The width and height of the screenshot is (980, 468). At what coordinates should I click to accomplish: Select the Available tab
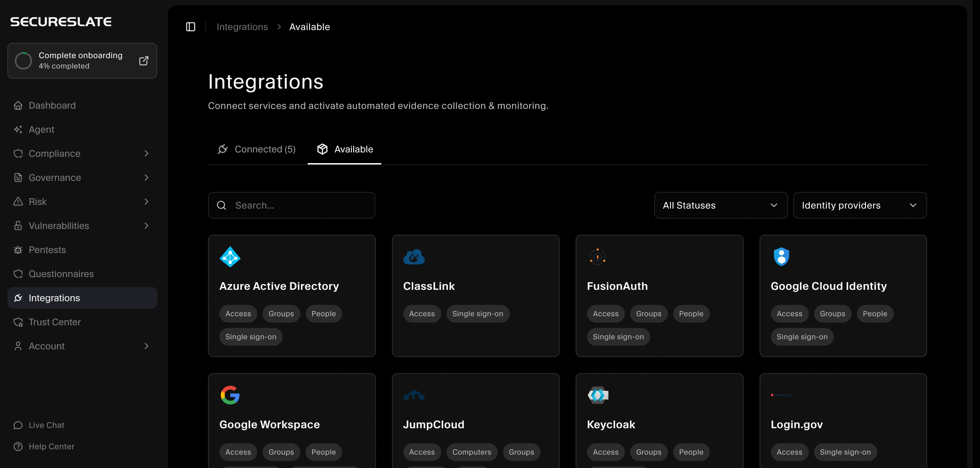tap(344, 149)
